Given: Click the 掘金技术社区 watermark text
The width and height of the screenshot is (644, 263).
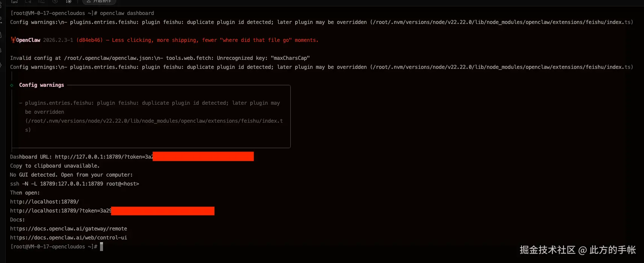Looking at the screenshot, I should [547, 250].
